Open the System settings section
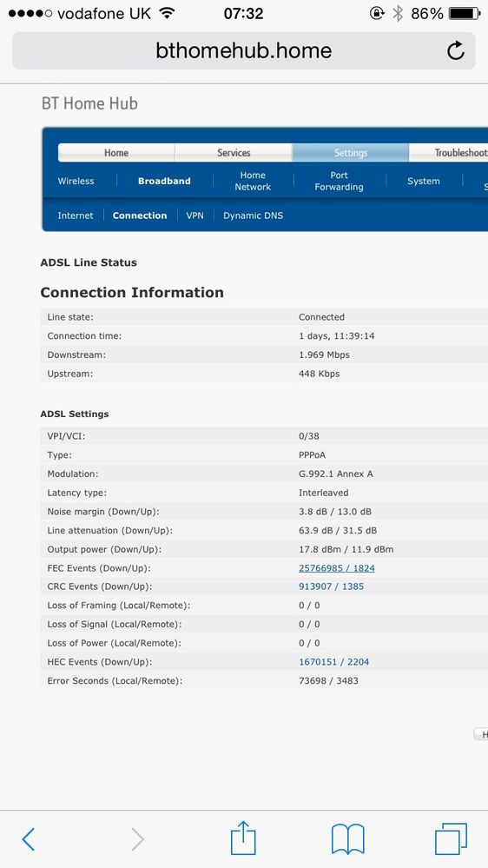Screen dimensions: 488x868 [423, 181]
